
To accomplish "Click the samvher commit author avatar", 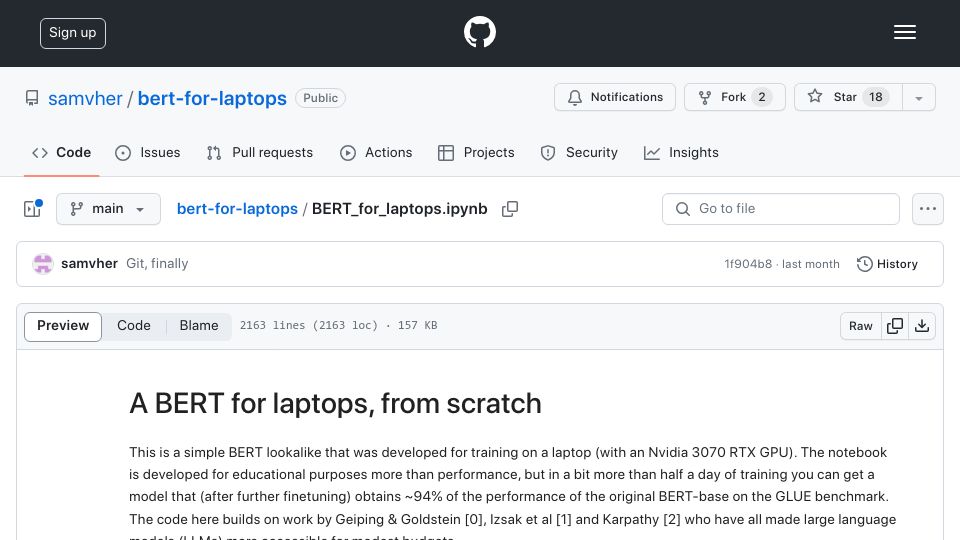I will tap(43, 264).
